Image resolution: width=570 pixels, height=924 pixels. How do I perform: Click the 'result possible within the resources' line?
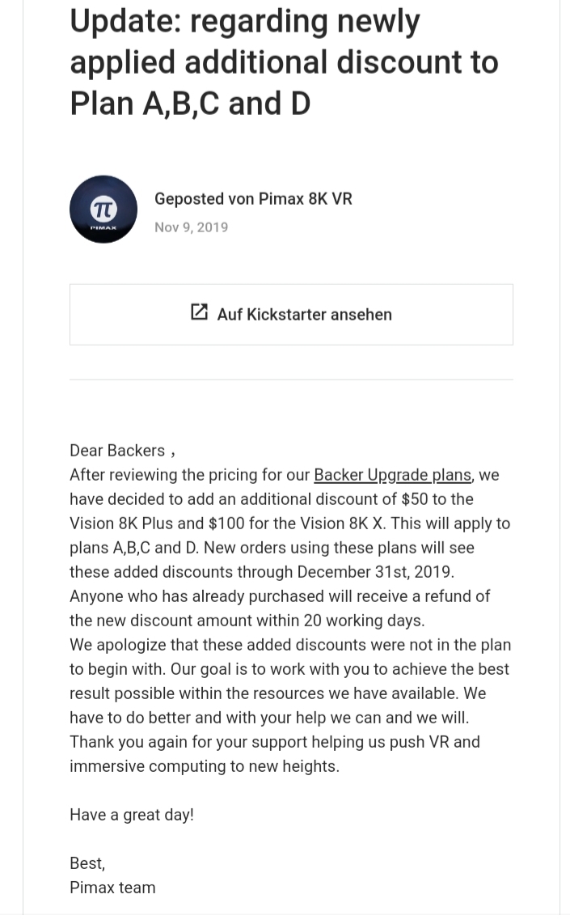point(278,693)
